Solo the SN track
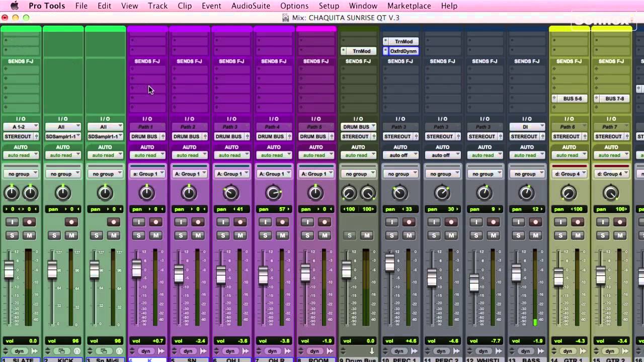This screenshot has height=362, width=644. 181,235
